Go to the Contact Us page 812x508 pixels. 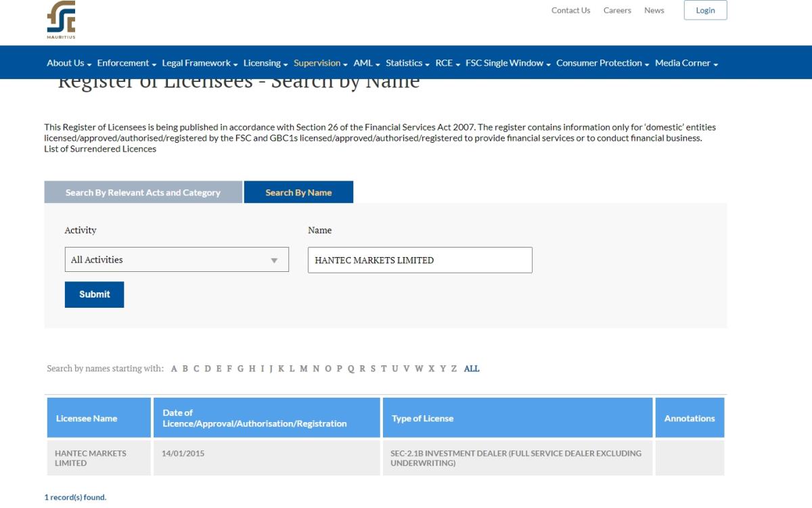point(570,11)
